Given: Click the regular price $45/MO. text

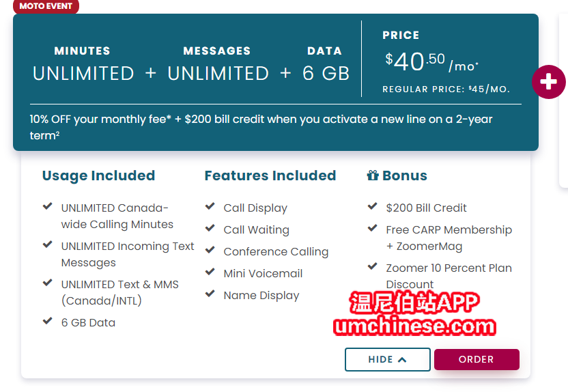Looking at the screenshot, I should pos(446,89).
